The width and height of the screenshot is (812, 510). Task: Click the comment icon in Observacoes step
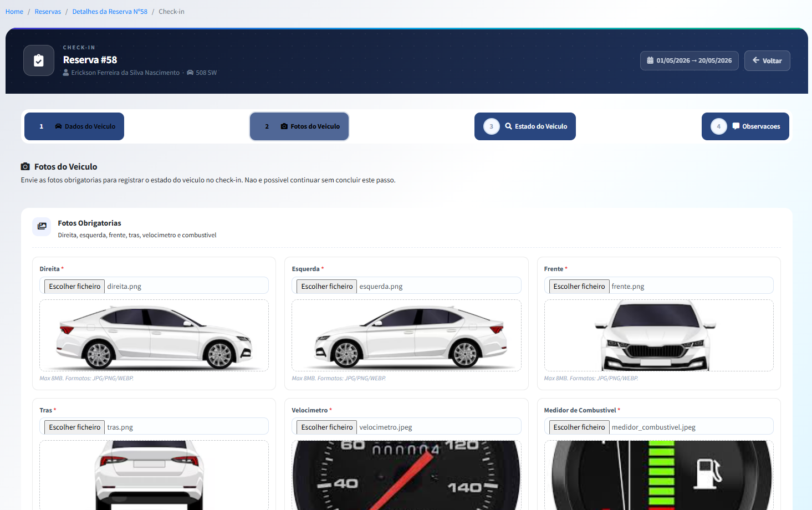736,126
